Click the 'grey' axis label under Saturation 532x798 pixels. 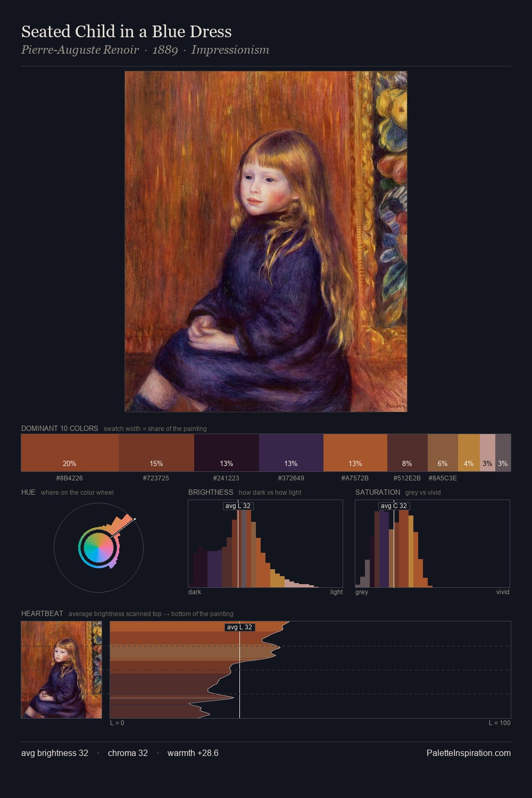[x=362, y=592]
